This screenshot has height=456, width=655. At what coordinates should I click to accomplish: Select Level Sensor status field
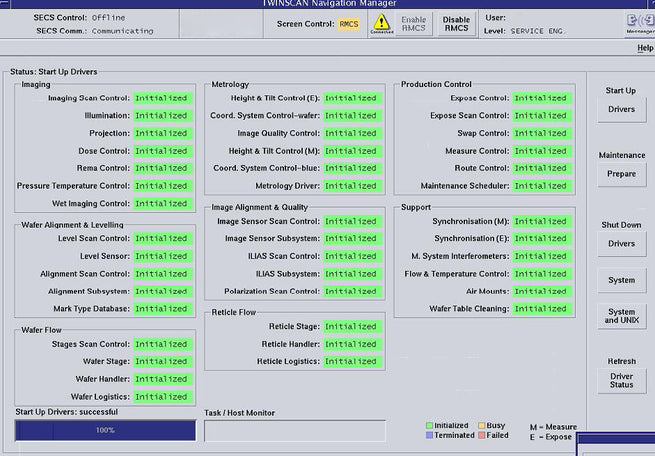[162, 256]
